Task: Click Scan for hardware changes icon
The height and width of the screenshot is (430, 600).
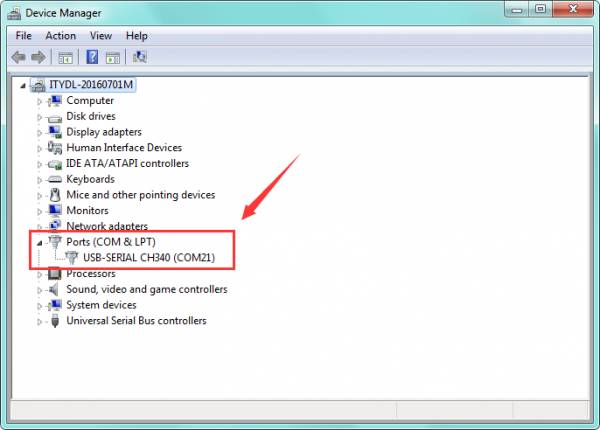Action: pyautogui.click(x=139, y=57)
